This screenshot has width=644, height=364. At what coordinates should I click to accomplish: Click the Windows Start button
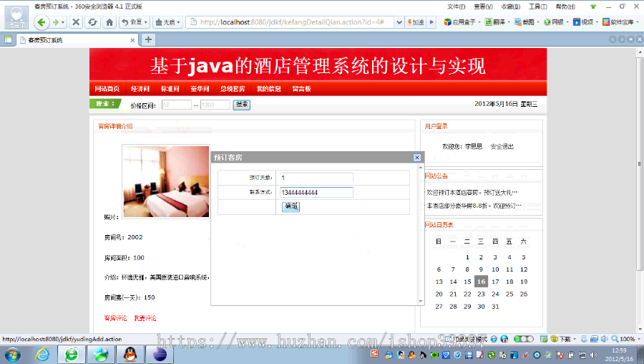[12, 355]
